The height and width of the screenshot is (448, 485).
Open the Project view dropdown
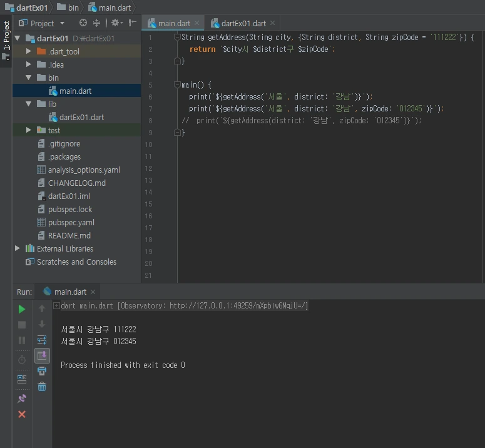pyautogui.click(x=41, y=23)
